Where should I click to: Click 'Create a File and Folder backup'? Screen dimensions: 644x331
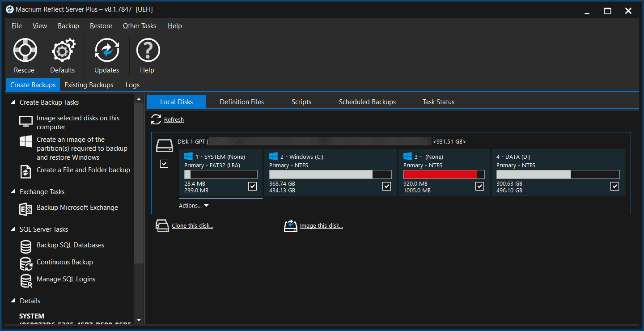click(x=83, y=170)
